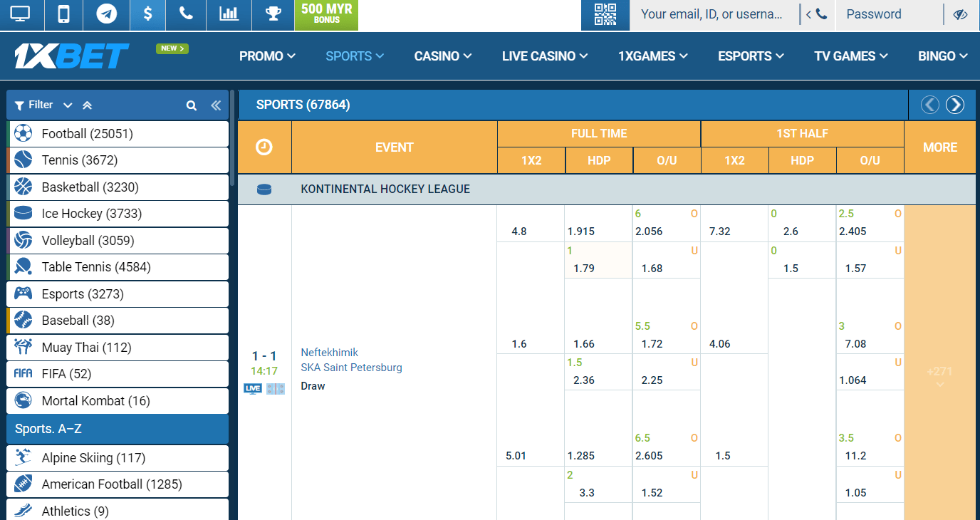Image resolution: width=980 pixels, height=520 pixels.
Task: Open the results trophy icon
Action: [273, 14]
